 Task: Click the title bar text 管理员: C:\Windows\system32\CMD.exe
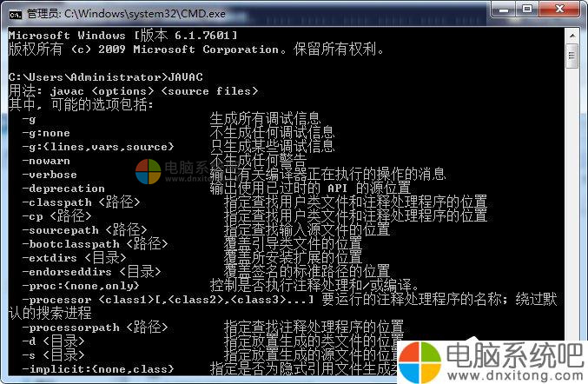click(x=126, y=14)
